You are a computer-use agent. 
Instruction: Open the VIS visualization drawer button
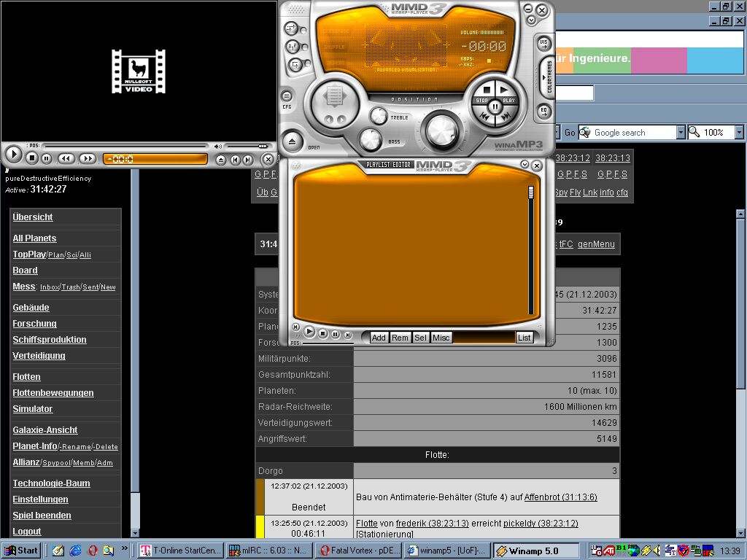544,44
